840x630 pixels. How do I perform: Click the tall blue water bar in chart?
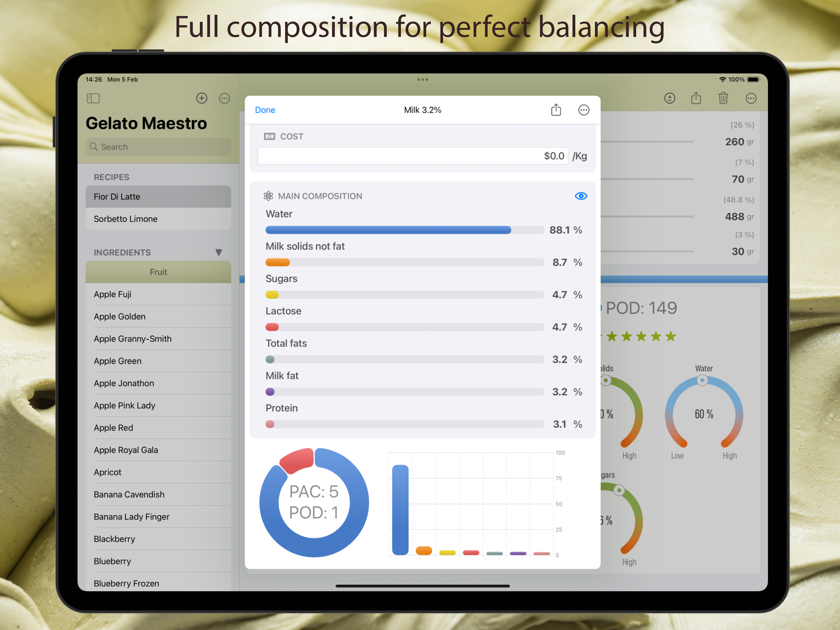[x=400, y=509]
